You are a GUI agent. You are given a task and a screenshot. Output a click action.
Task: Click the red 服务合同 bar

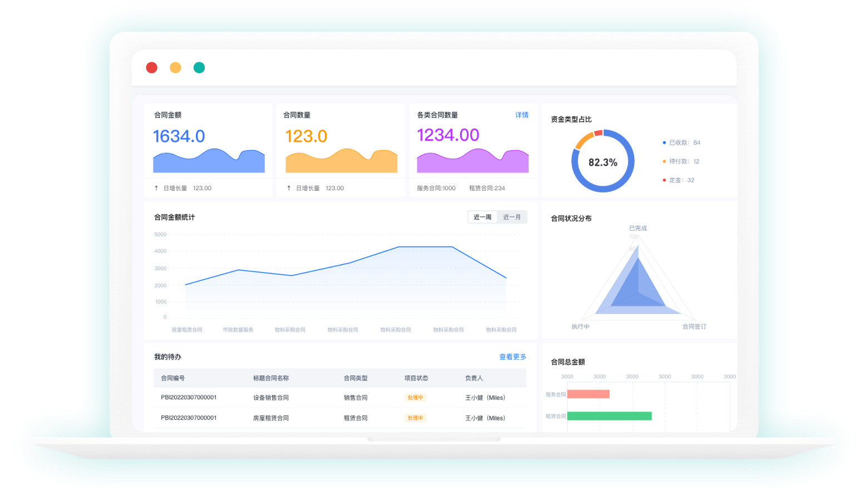pos(588,394)
